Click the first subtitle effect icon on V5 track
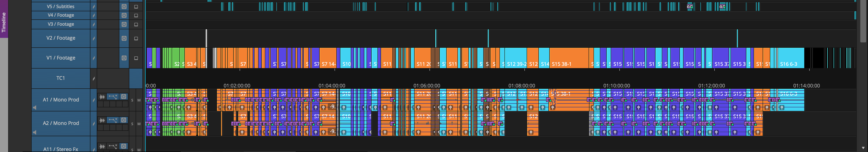The image size is (868, 152). [x=690, y=6]
